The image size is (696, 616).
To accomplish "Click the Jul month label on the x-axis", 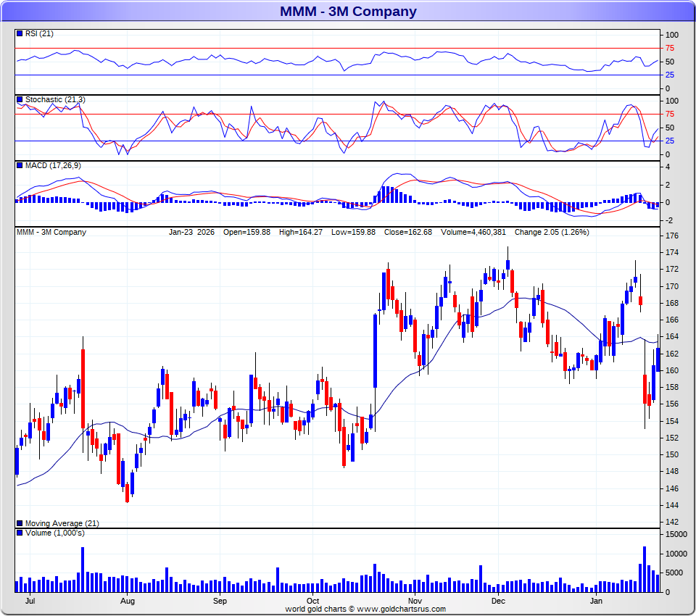I will coord(30,601).
